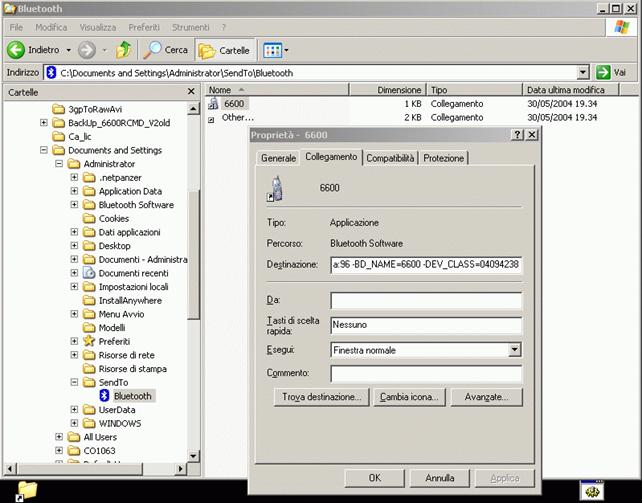Click Bluetooth icon in address bar
642x503 pixels.
(51, 73)
